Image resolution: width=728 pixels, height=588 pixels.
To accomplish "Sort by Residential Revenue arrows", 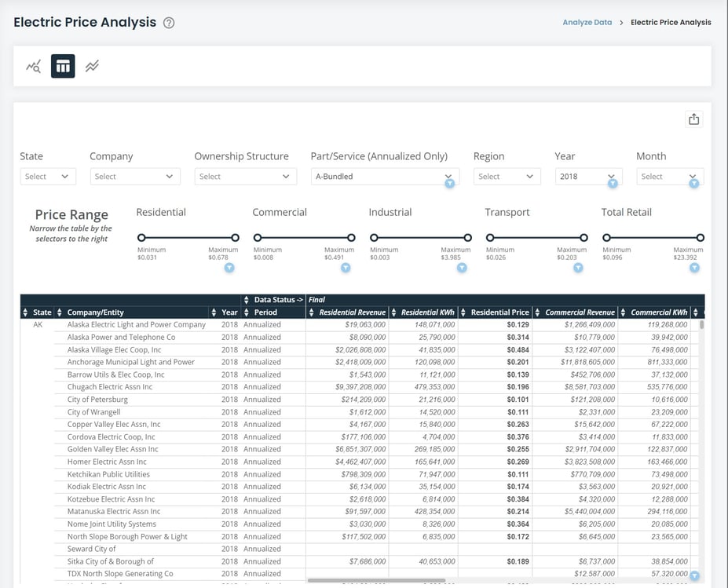I will (x=312, y=312).
